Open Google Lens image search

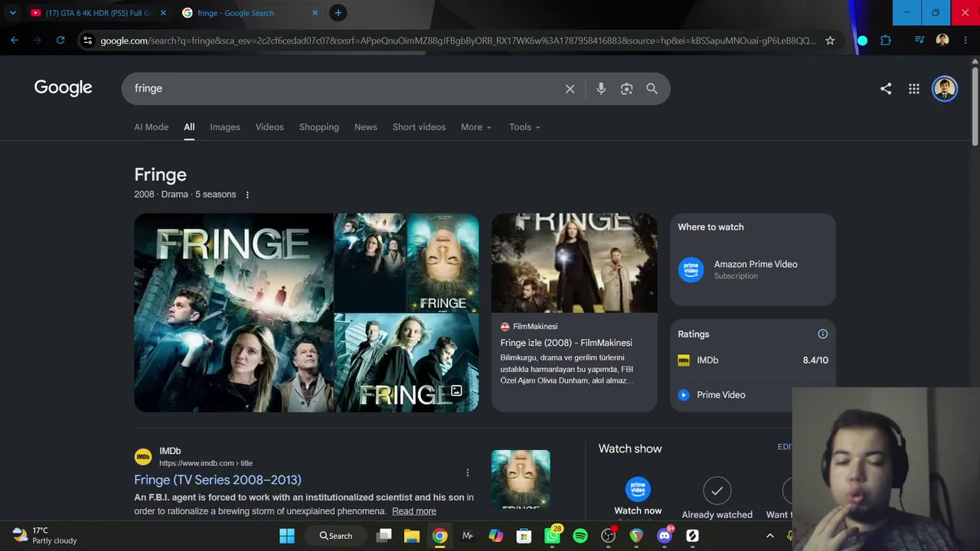tap(626, 89)
